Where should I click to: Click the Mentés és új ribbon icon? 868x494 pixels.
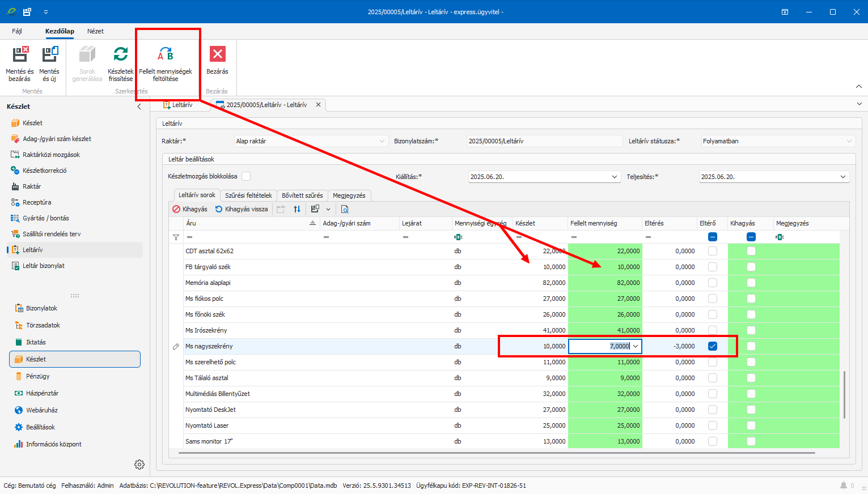point(49,55)
